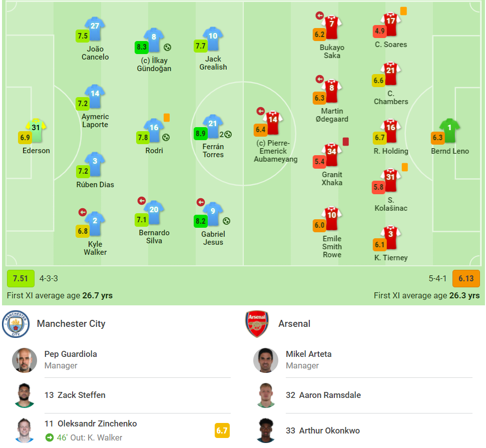Viewport: 486px width, 448px height.
Task: Click Arthur Okonkwo's player photo
Action: (266, 430)
